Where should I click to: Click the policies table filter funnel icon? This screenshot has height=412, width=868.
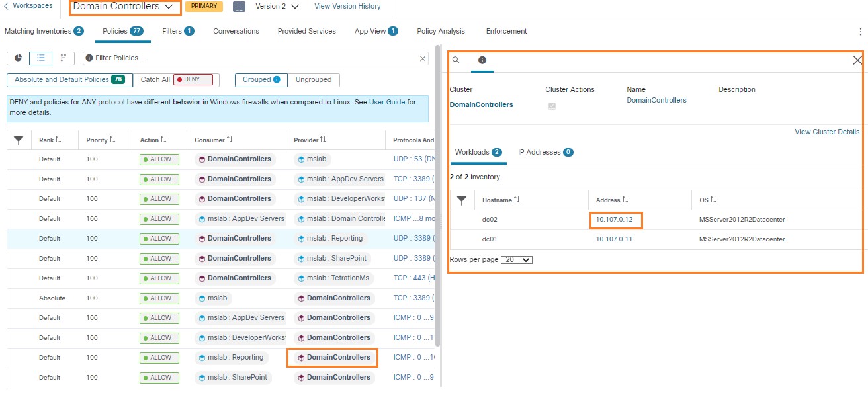(19, 140)
